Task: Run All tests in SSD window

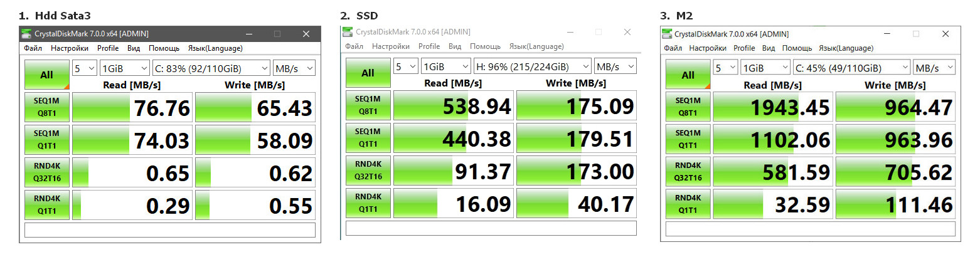Action: pyautogui.click(x=368, y=73)
